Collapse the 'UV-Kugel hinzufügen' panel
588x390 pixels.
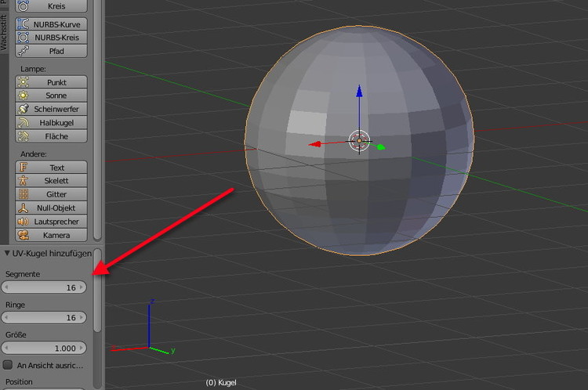coord(7,254)
